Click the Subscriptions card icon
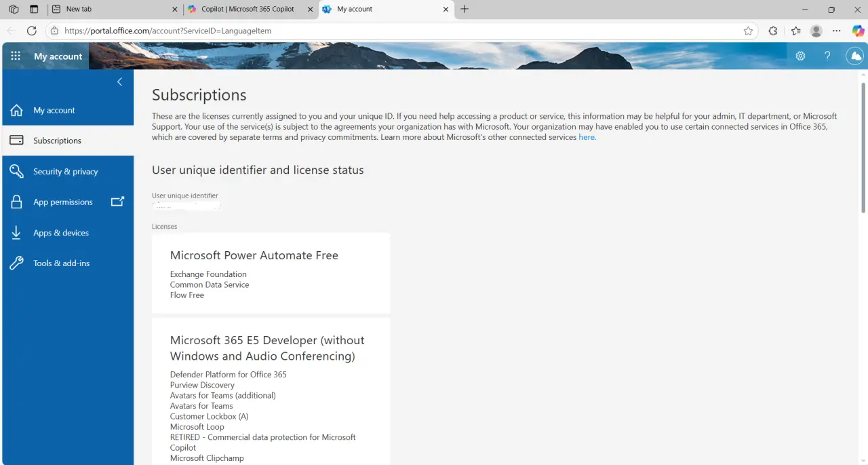 17,141
